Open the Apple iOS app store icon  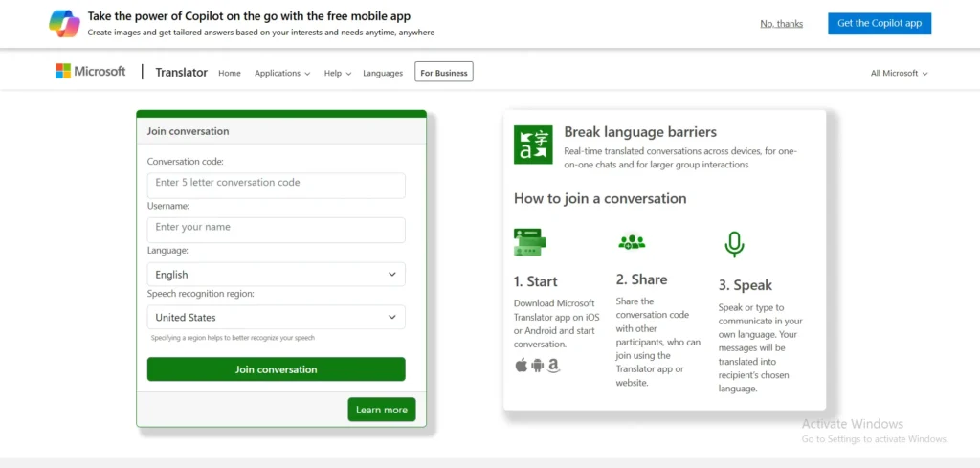pyautogui.click(x=522, y=366)
